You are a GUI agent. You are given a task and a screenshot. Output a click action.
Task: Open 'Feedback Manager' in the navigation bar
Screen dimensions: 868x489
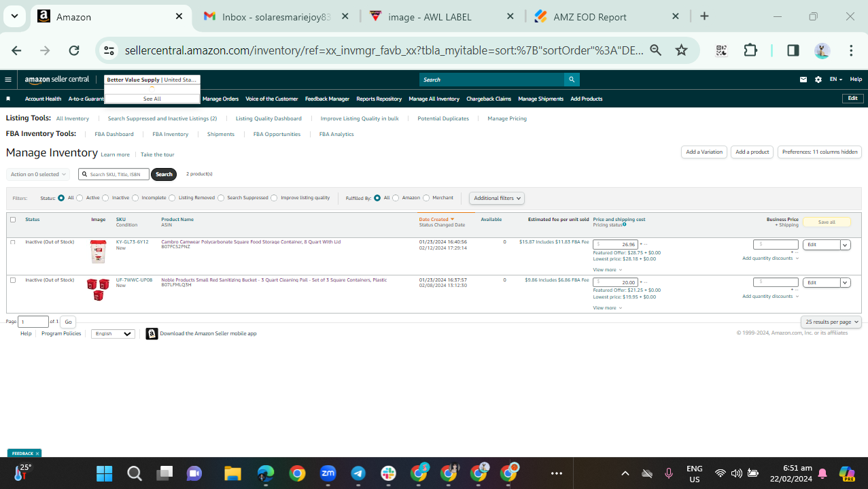pos(327,99)
